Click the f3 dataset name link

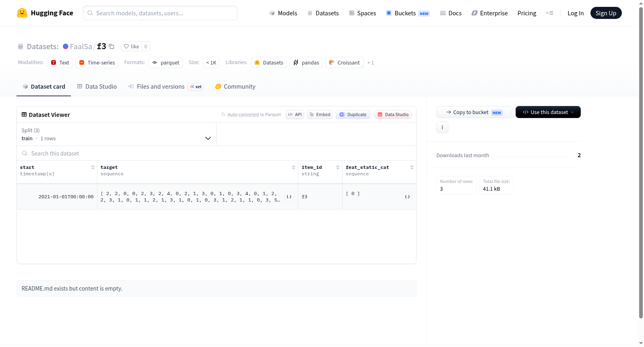(101, 46)
